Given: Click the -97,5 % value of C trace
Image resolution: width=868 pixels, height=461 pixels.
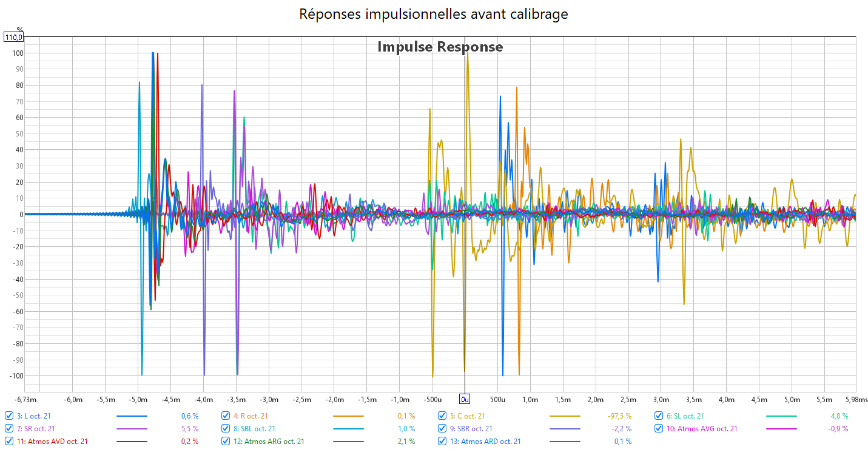Looking at the screenshot, I should tap(619, 416).
